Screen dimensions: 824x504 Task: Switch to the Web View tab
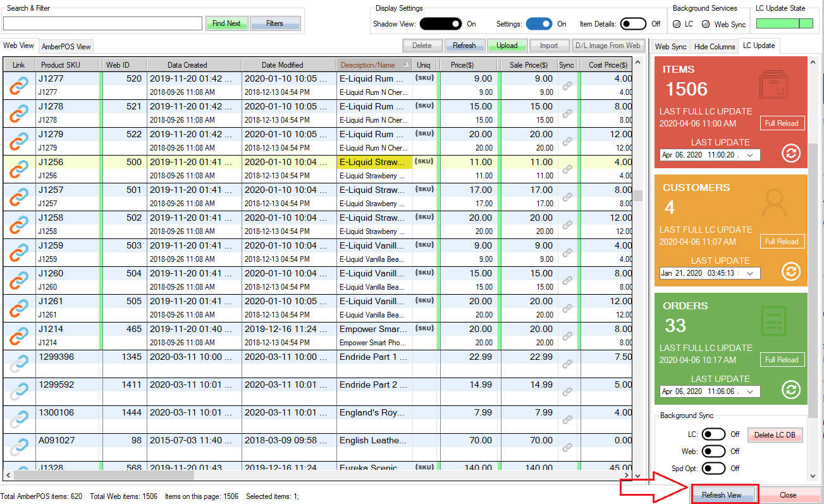click(19, 46)
